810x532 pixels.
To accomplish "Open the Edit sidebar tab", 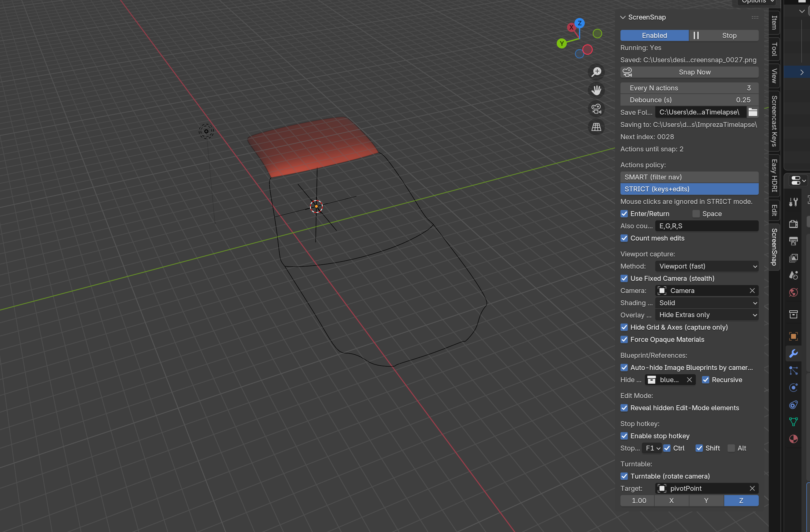I will click(774, 210).
